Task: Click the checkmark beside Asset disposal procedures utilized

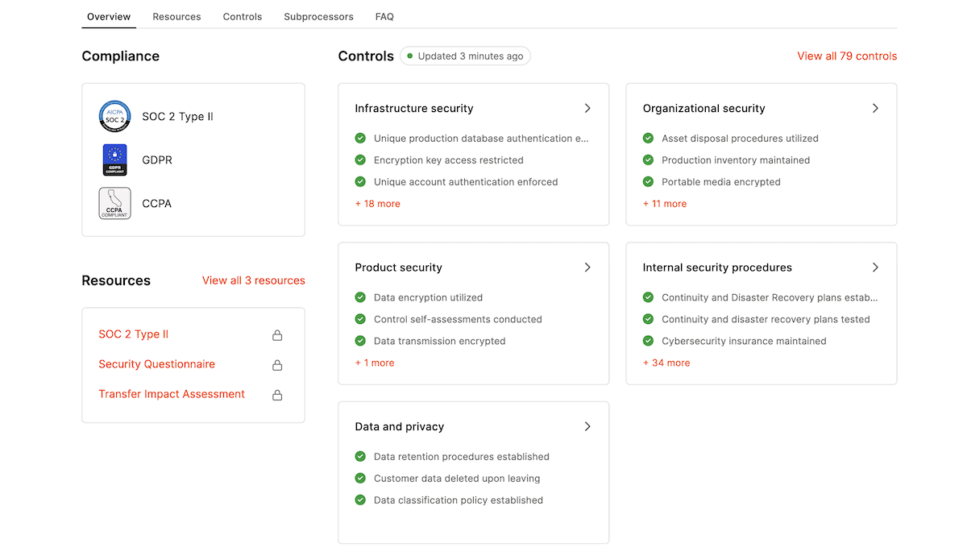Action: pos(648,138)
